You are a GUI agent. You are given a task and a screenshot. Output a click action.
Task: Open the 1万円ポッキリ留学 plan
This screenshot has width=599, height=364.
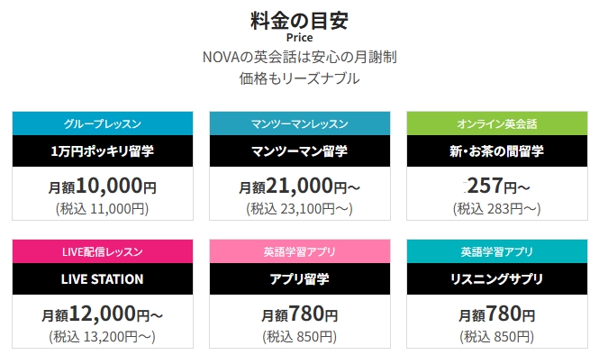tap(103, 150)
